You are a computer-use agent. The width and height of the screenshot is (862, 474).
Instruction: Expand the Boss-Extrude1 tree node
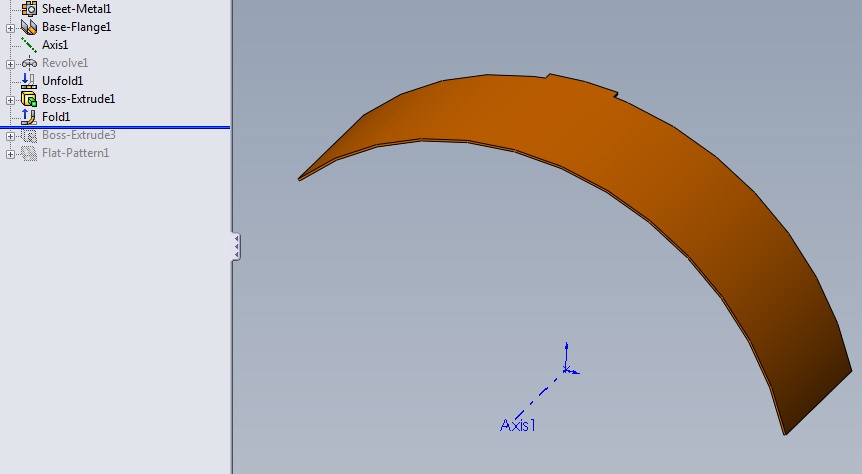coord(10,100)
